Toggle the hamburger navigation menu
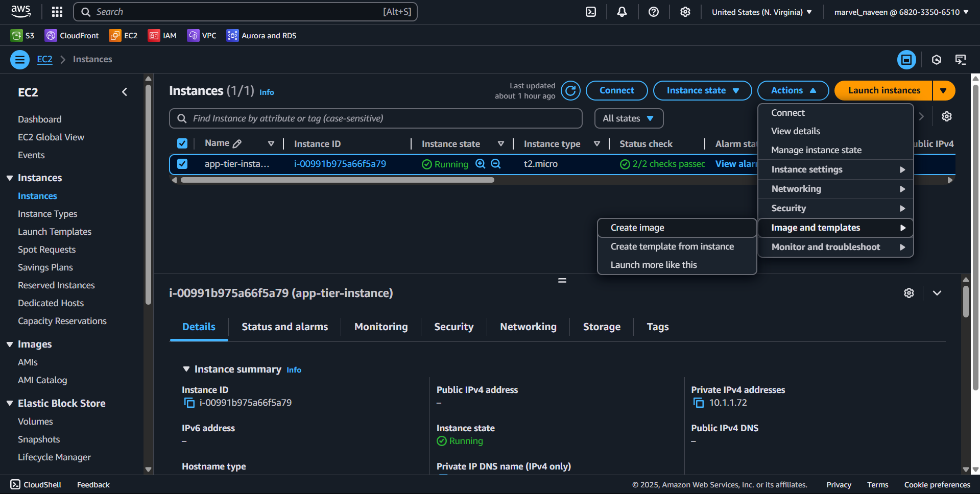This screenshot has height=494, width=980. pos(20,59)
